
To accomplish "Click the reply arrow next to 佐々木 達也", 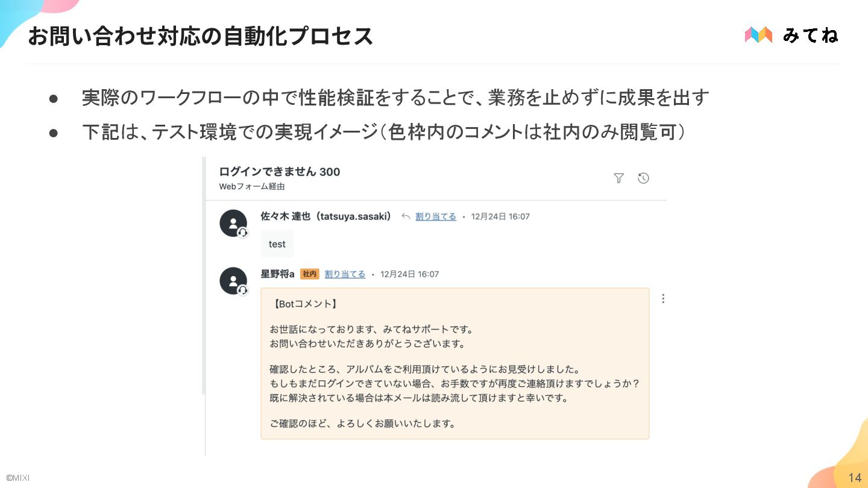I will click(406, 216).
